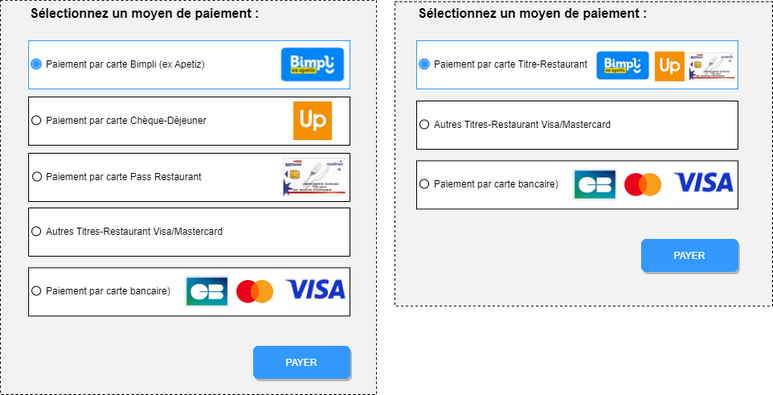The image size is (773, 395).
Task: Click the Mastercard logo in right panel
Action: tap(642, 184)
